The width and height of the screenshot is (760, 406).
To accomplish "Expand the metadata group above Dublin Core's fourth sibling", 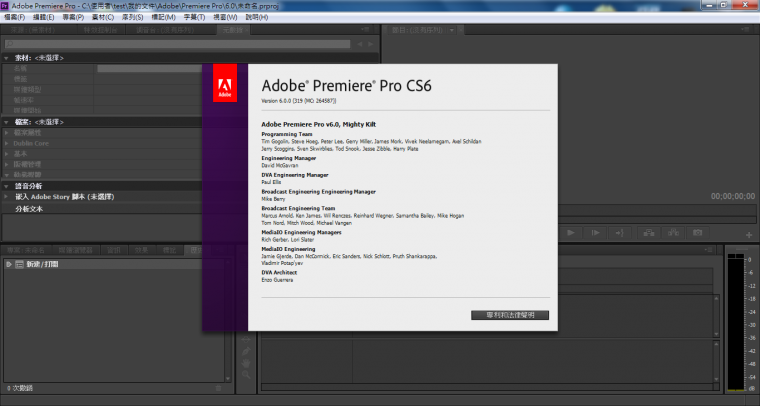I will pos(6,165).
